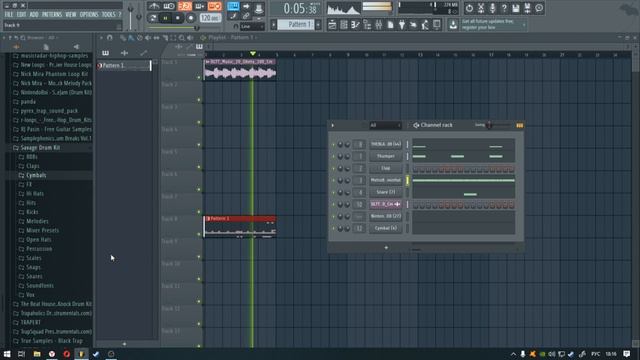Open the Line snap dropdown
Viewport: 640px width, 360px height.
(252, 27)
